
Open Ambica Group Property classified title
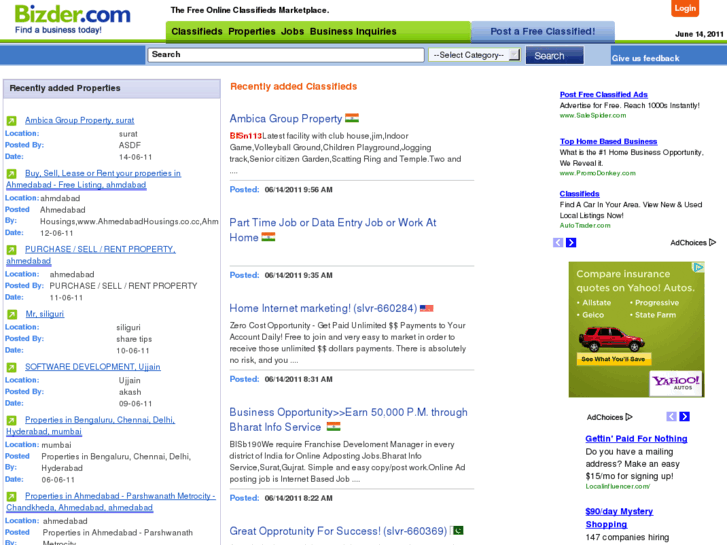[286, 119]
